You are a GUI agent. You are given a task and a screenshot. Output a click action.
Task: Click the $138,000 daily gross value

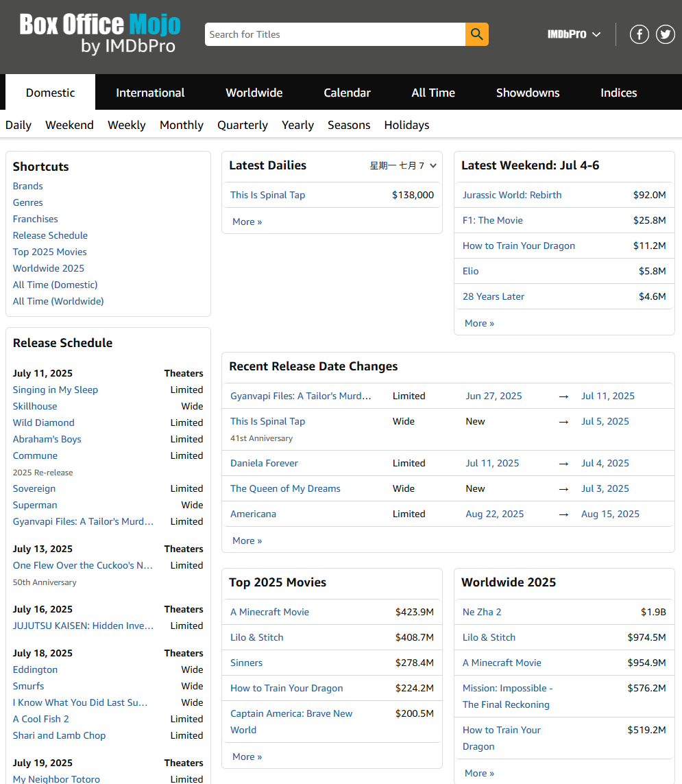(413, 195)
